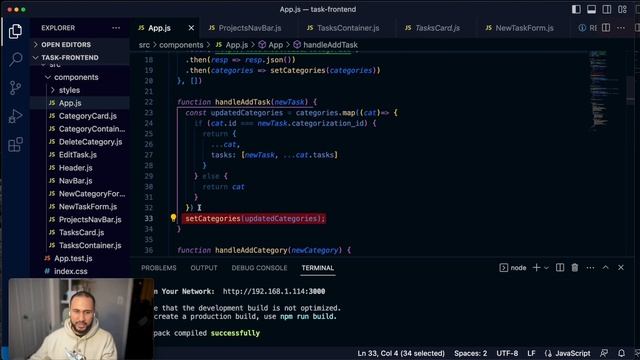The width and height of the screenshot is (640, 360).
Task: Click the src breadcrumb segment
Action: click(144, 45)
